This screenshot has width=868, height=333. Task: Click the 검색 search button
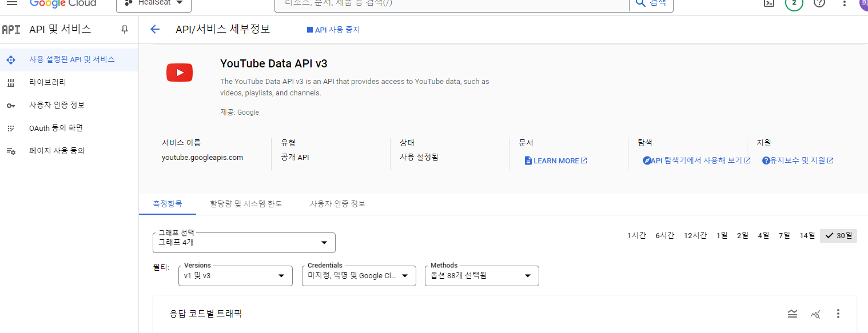[651, 3]
